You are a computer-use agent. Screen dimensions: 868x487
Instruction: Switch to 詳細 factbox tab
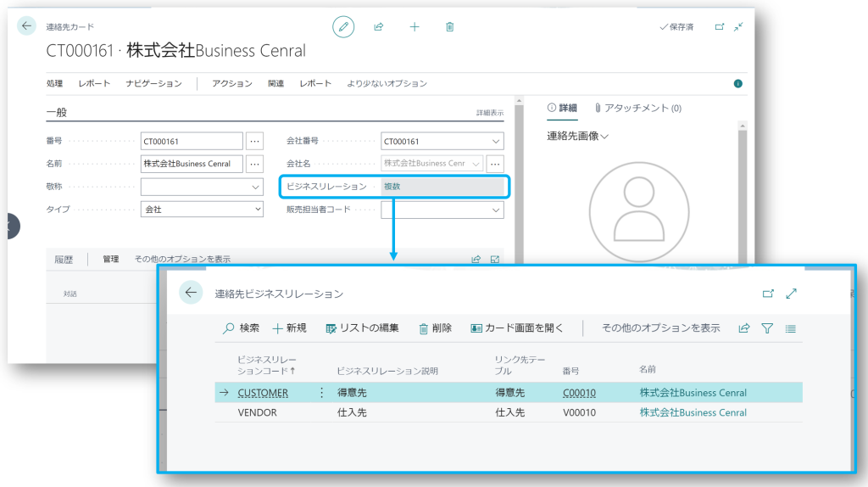point(562,108)
